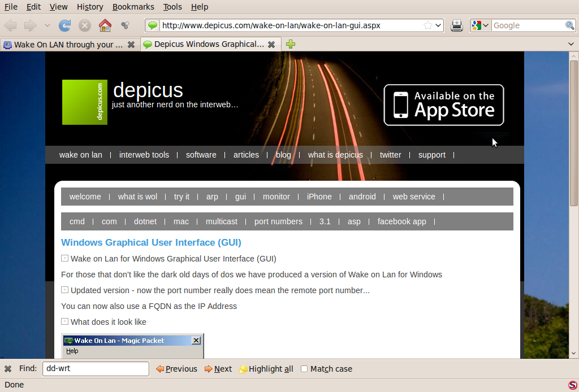The height and width of the screenshot is (392, 579).
Task: Click the Stop loading icon
Action: pyautogui.click(x=85, y=25)
